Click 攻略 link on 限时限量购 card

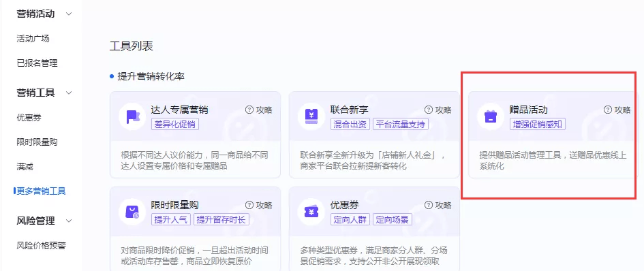(264, 205)
